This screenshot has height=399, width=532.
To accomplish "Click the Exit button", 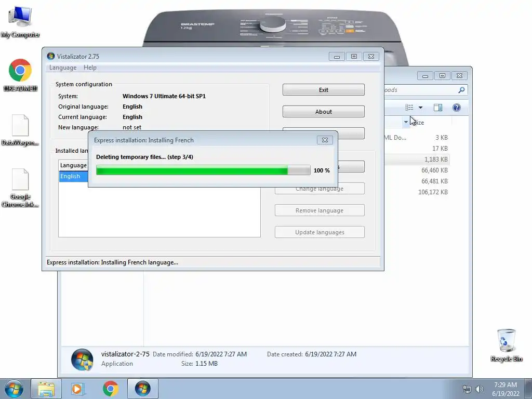I will tap(323, 90).
